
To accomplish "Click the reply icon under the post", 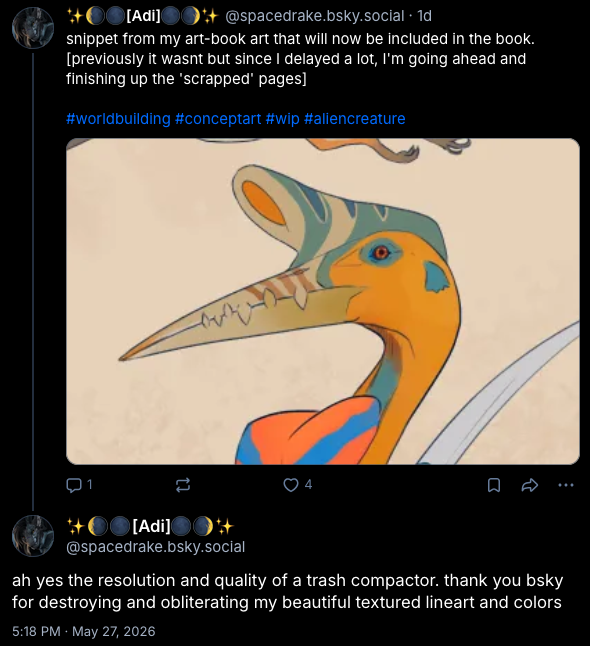I will (74, 485).
